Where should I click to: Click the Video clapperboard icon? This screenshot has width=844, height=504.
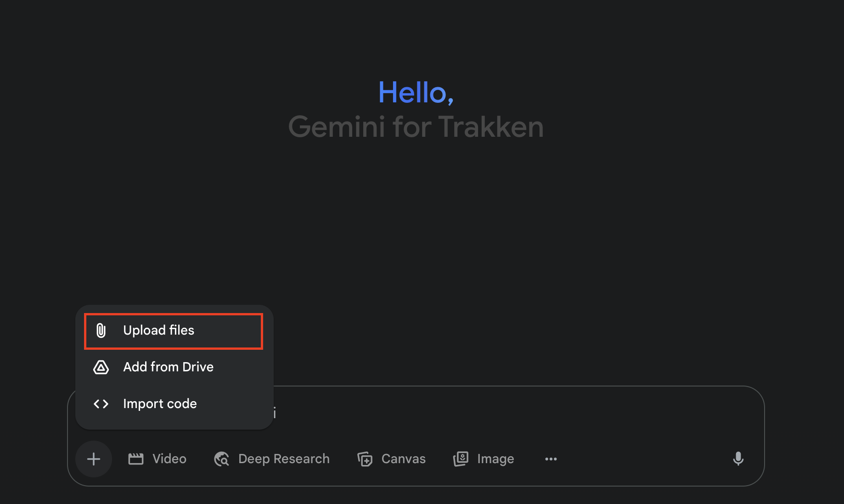coord(136,459)
